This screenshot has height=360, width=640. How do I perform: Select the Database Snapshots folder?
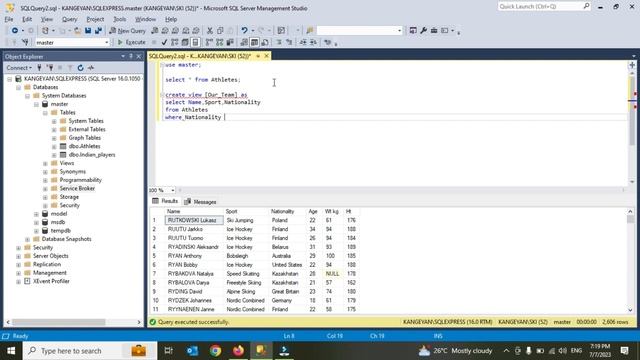(67, 239)
